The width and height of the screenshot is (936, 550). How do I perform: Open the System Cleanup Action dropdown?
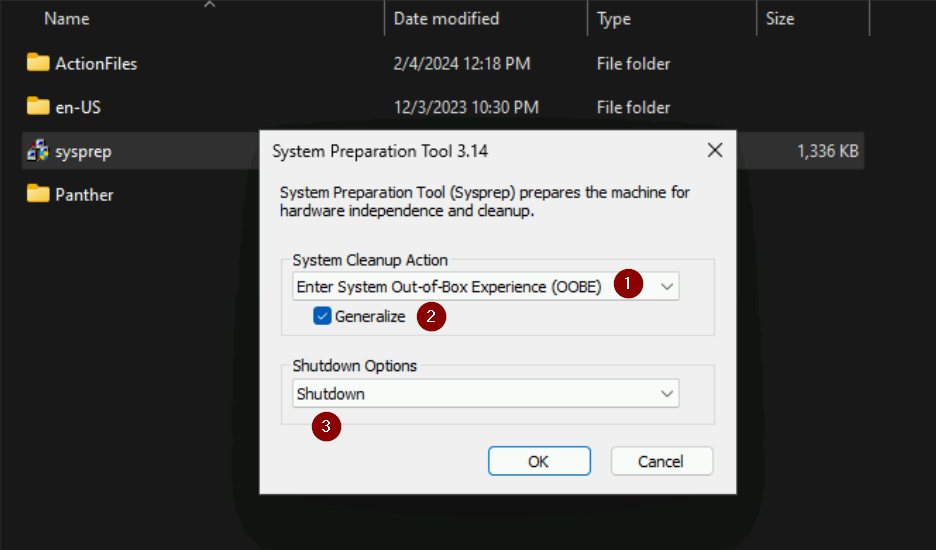[x=485, y=287]
